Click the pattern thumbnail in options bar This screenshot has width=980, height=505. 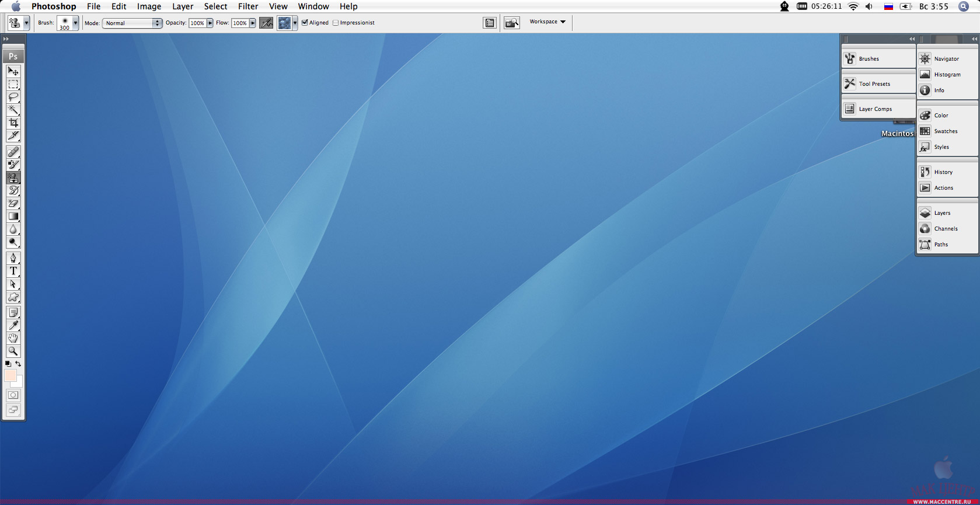[x=284, y=23]
